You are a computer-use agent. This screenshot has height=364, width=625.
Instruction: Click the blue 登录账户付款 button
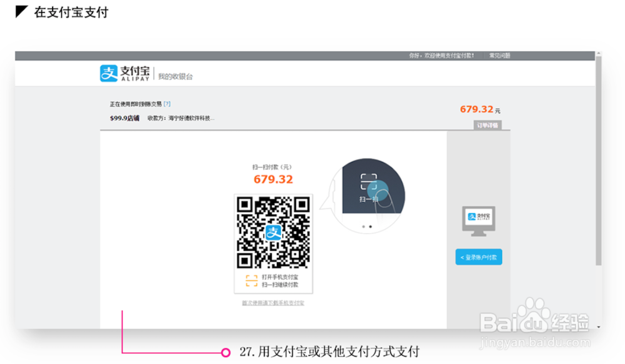pyautogui.click(x=478, y=257)
